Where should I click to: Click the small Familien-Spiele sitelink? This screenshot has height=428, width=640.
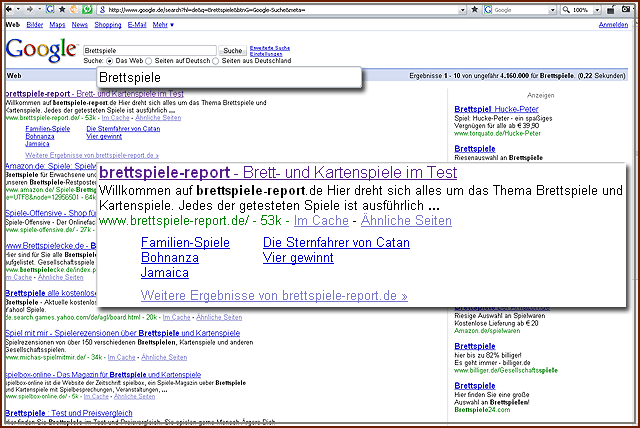[48, 129]
